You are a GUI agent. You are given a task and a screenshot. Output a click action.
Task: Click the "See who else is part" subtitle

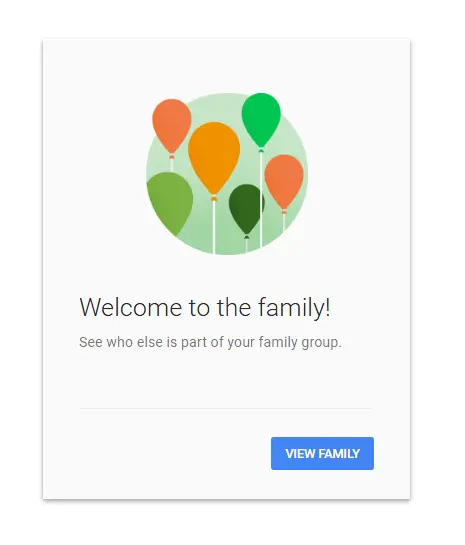coord(210,342)
